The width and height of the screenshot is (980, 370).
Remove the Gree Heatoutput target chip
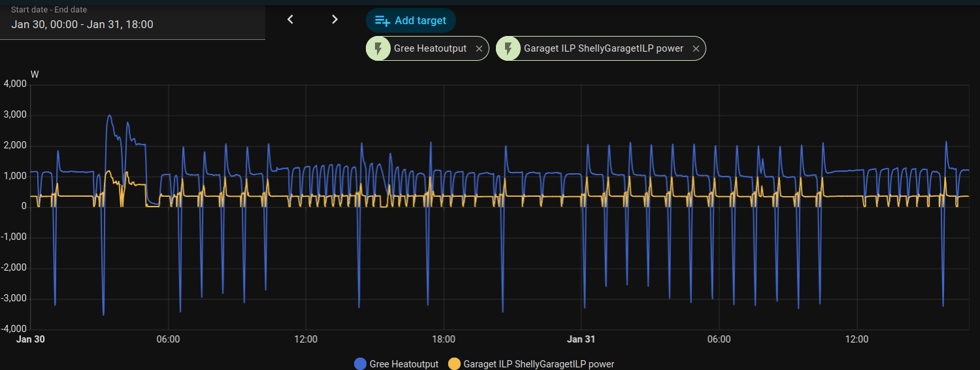(x=479, y=48)
